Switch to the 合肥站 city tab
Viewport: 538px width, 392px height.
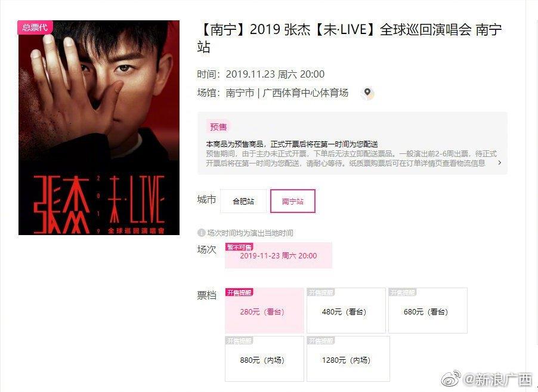tap(243, 201)
